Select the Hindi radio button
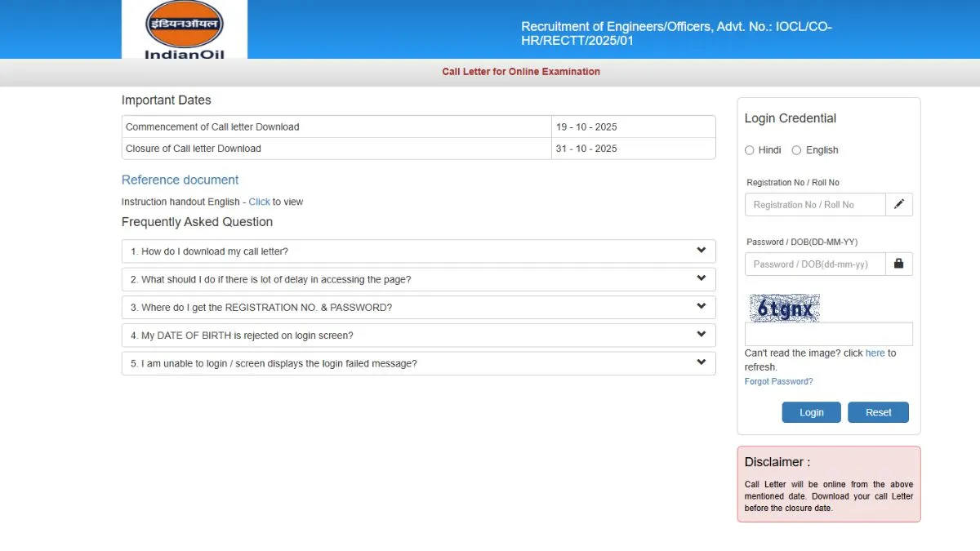This screenshot has height=551, width=980. pyautogui.click(x=749, y=150)
